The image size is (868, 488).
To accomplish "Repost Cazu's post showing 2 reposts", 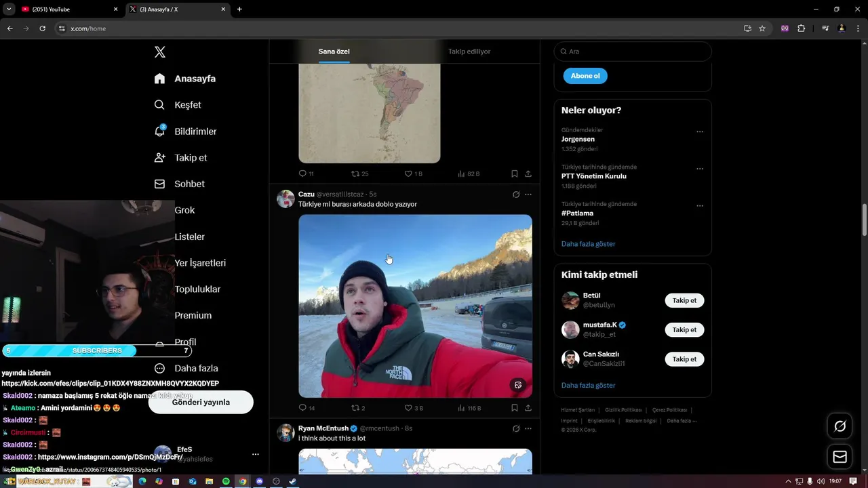I will [x=358, y=408].
